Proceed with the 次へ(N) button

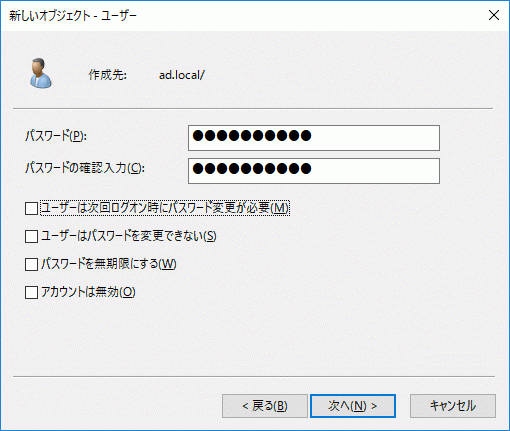click(x=353, y=406)
